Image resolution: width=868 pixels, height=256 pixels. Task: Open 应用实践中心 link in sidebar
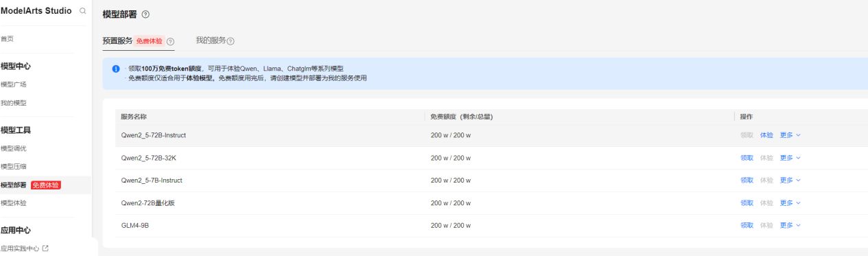coord(19,248)
